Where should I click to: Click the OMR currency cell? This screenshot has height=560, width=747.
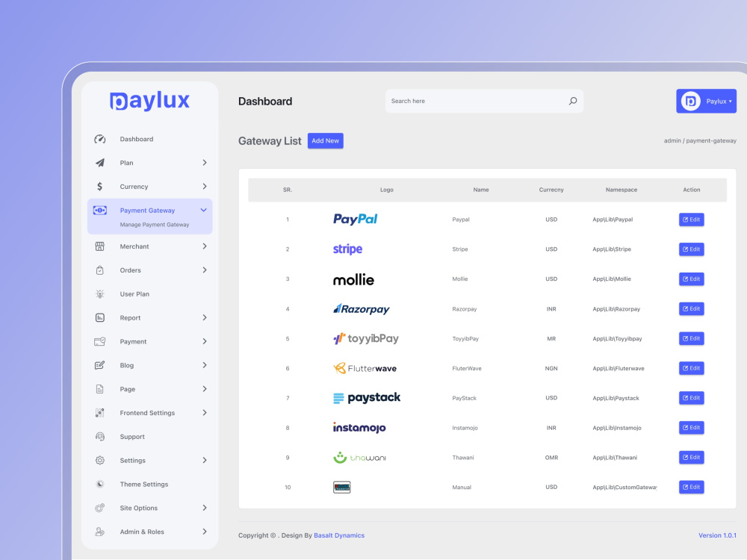click(x=551, y=458)
